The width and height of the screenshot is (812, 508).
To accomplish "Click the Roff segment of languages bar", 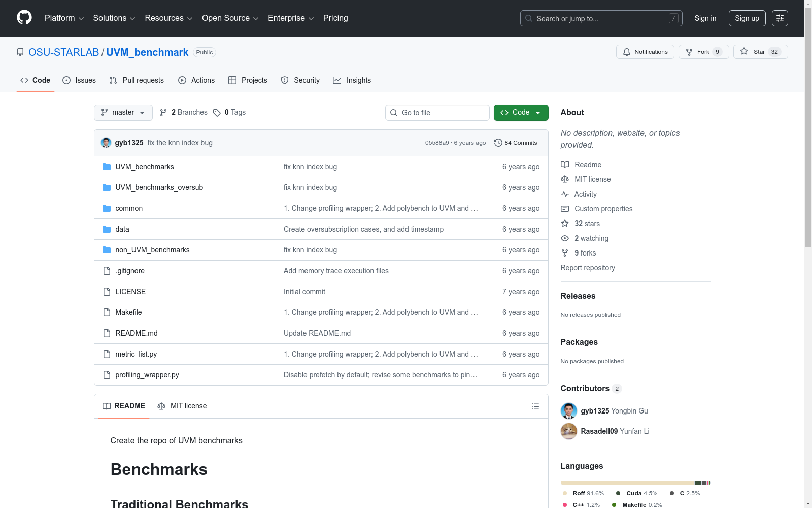I will tap(627, 483).
